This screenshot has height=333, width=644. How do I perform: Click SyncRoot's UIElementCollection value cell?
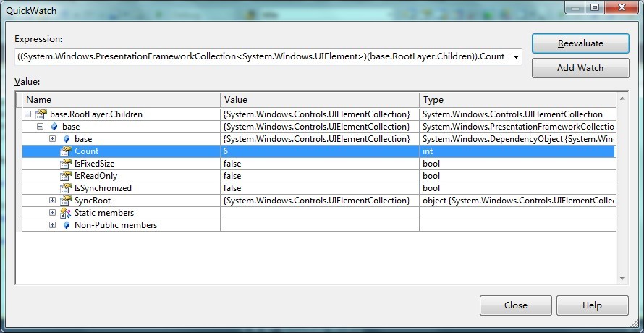coord(320,201)
